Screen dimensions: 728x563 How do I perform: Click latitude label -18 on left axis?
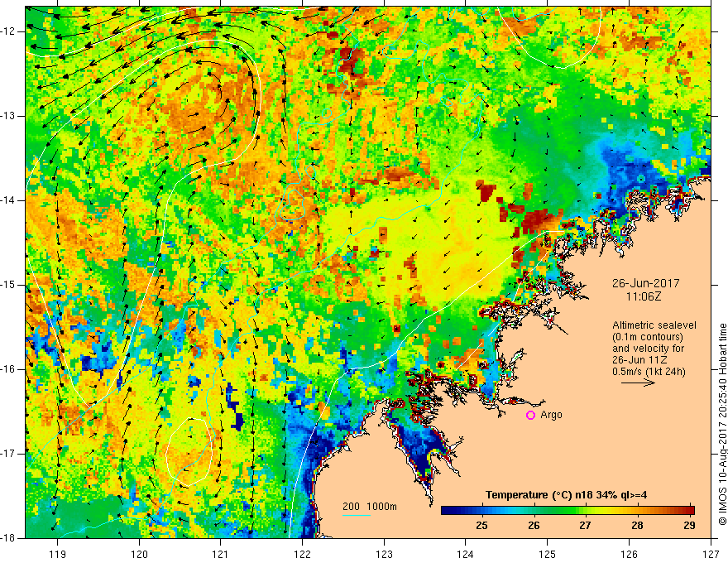pos(9,538)
